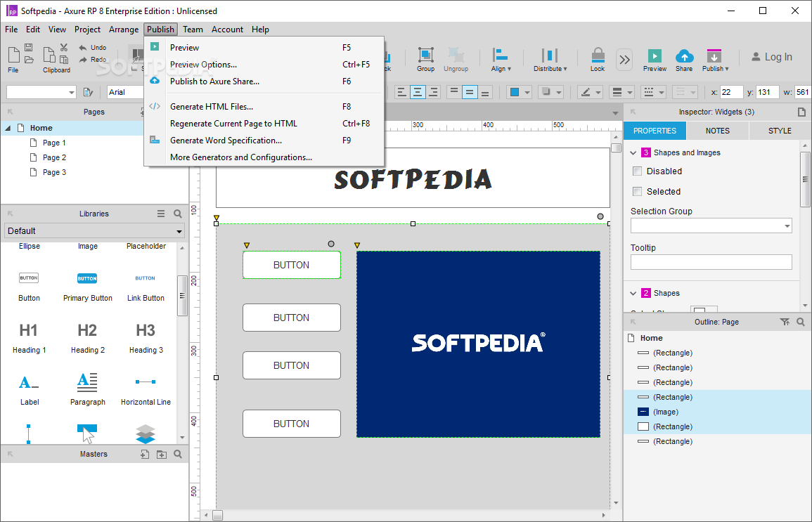Screen dimensions: 812x522
Task: Add a folder in Masters panel
Action: (x=162, y=455)
